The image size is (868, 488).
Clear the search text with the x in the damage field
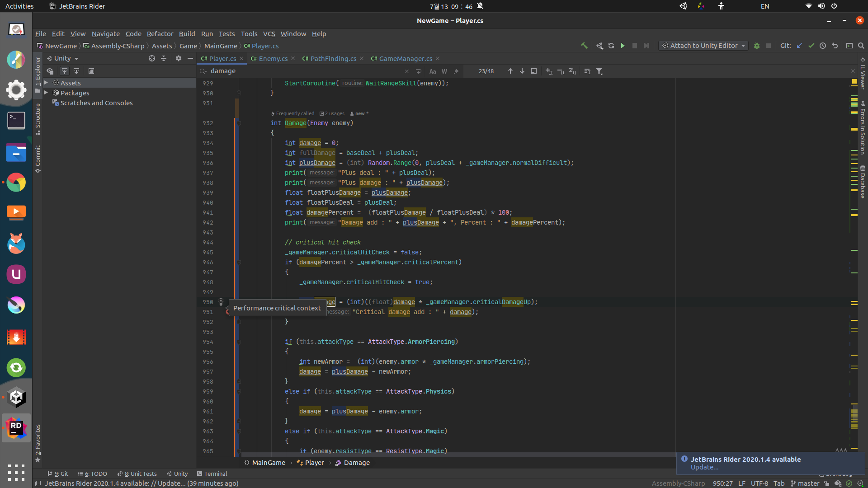[407, 71]
